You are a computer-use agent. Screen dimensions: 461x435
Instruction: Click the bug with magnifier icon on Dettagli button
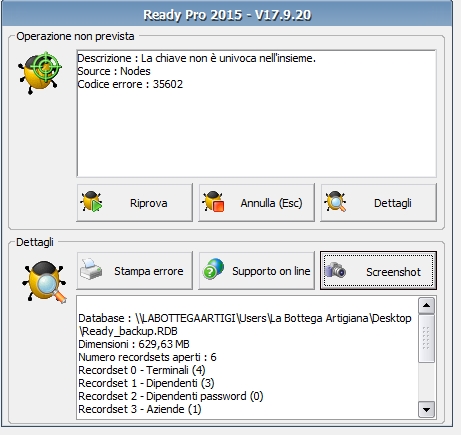tap(335, 201)
